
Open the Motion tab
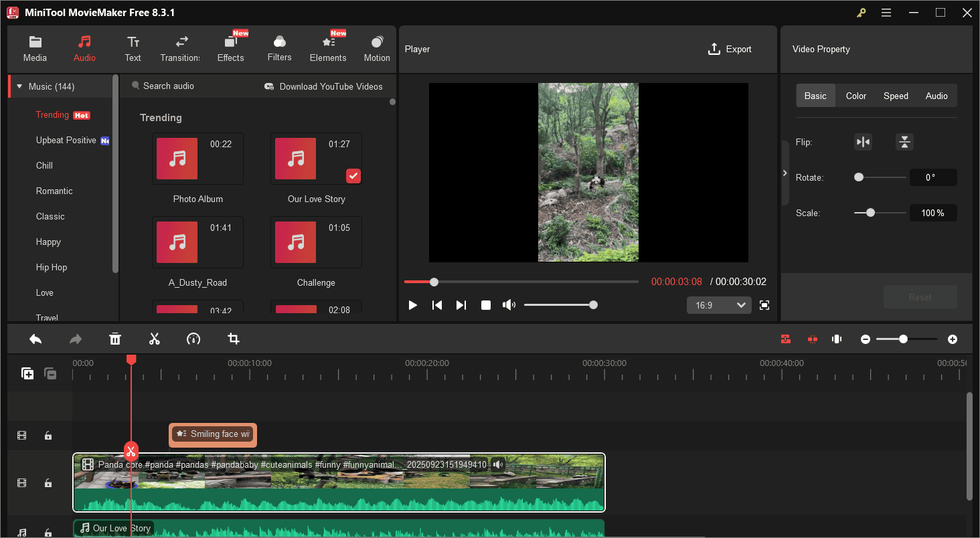click(377, 49)
